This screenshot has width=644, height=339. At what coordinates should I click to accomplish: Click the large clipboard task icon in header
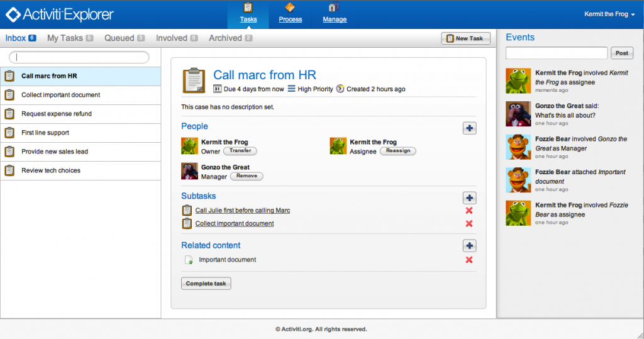194,81
